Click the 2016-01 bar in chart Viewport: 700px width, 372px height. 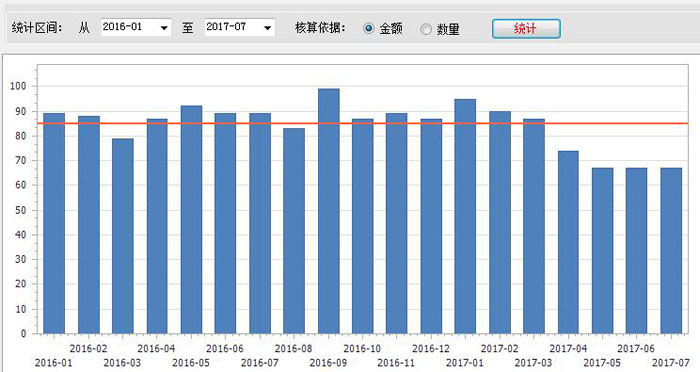[54, 223]
